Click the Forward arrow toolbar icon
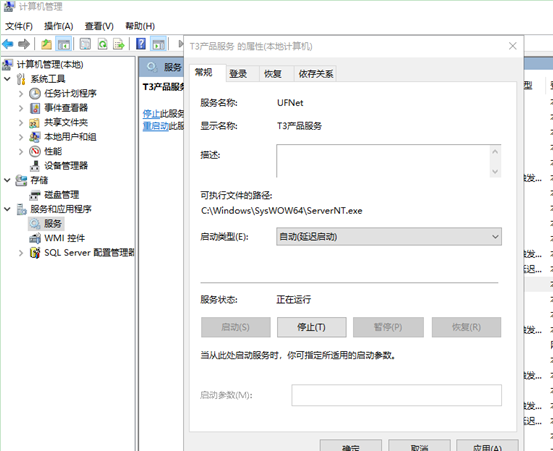The image size is (553, 451). coord(24,44)
